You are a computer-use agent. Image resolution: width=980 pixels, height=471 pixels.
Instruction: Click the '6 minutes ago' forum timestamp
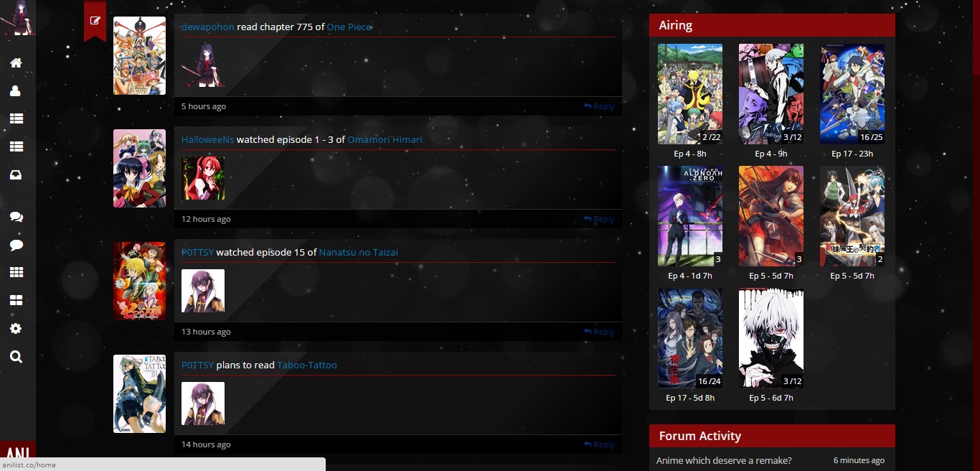859,460
